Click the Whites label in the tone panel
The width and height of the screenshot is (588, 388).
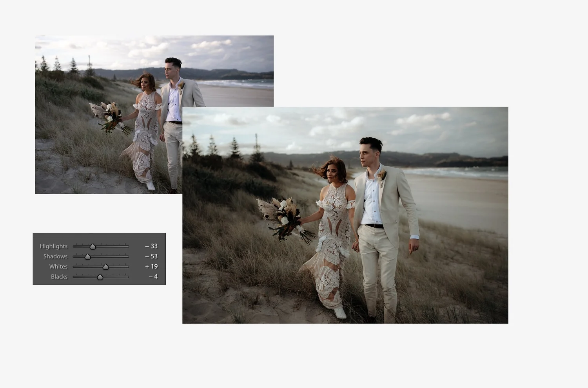coord(58,267)
